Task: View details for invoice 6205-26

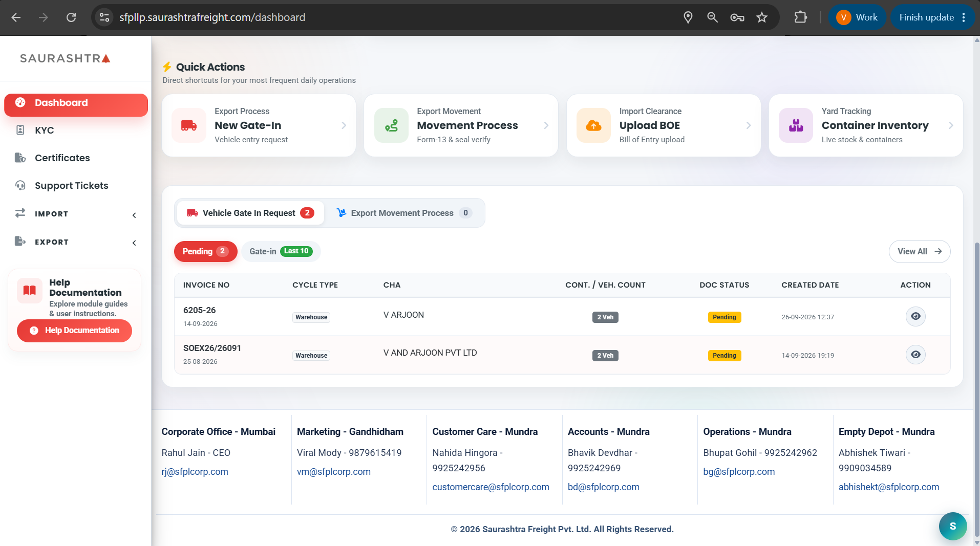Action: click(915, 316)
